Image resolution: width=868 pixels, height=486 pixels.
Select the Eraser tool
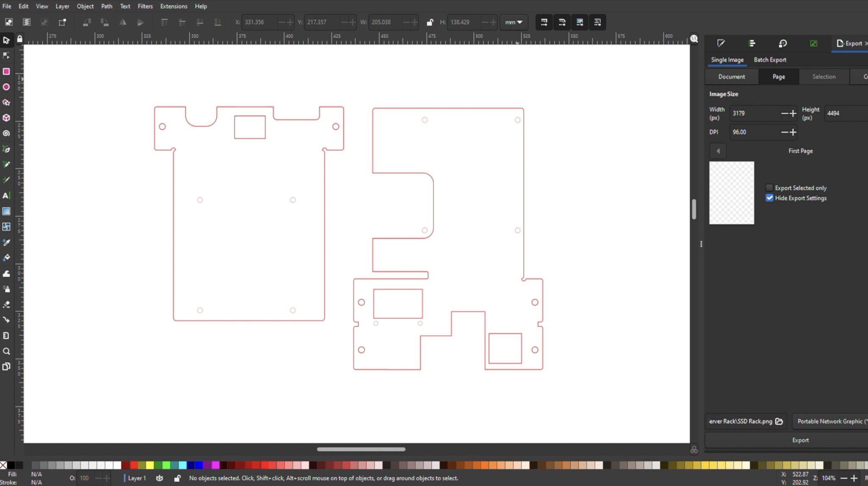click(x=6, y=304)
